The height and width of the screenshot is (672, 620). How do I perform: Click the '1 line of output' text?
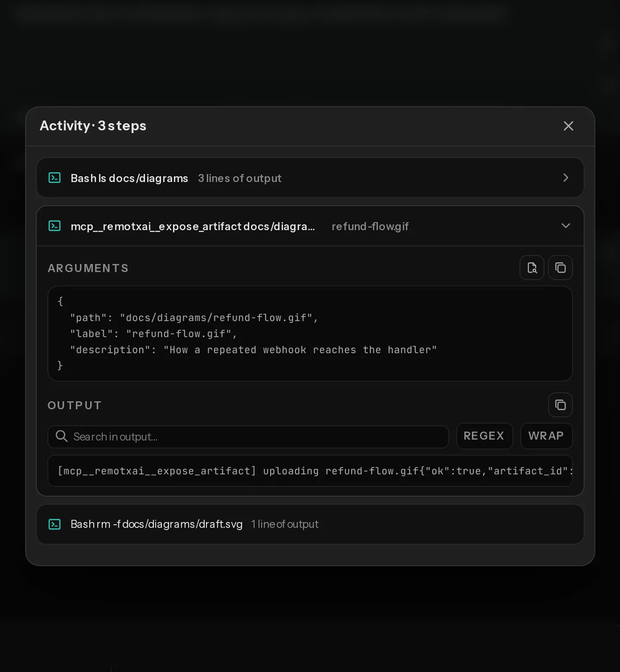[x=285, y=524]
